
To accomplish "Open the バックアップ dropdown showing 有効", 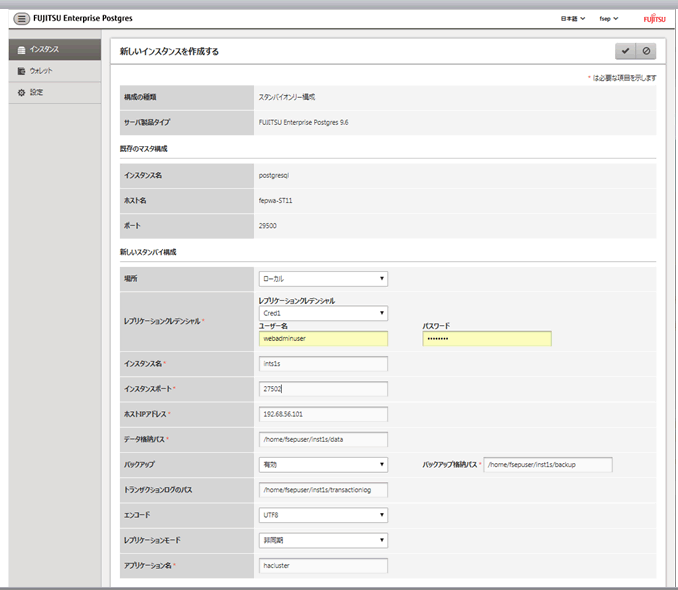I will pyautogui.click(x=323, y=465).
